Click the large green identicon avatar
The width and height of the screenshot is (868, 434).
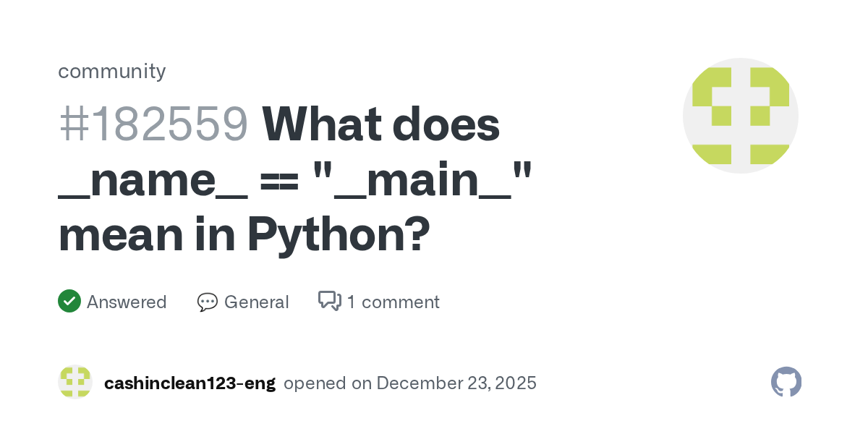click(740, 116)
